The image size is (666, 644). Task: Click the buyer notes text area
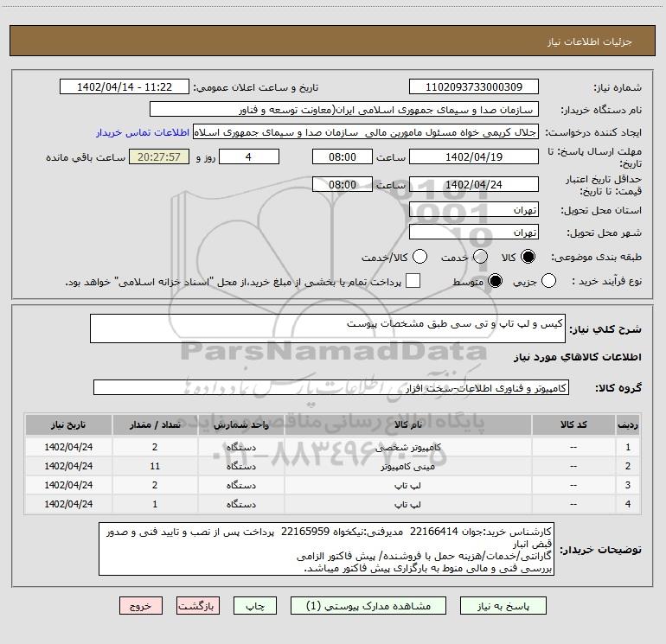click(x=326, y=549)
